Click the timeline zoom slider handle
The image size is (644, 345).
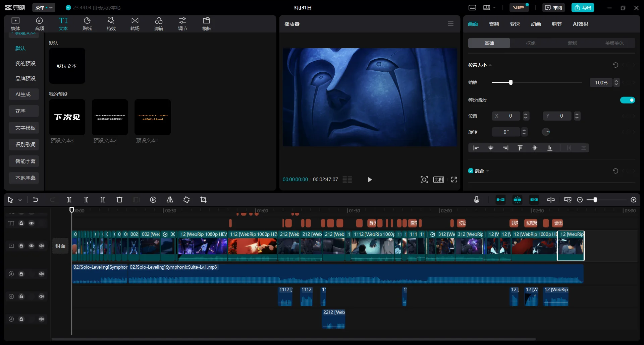point(595,200)
